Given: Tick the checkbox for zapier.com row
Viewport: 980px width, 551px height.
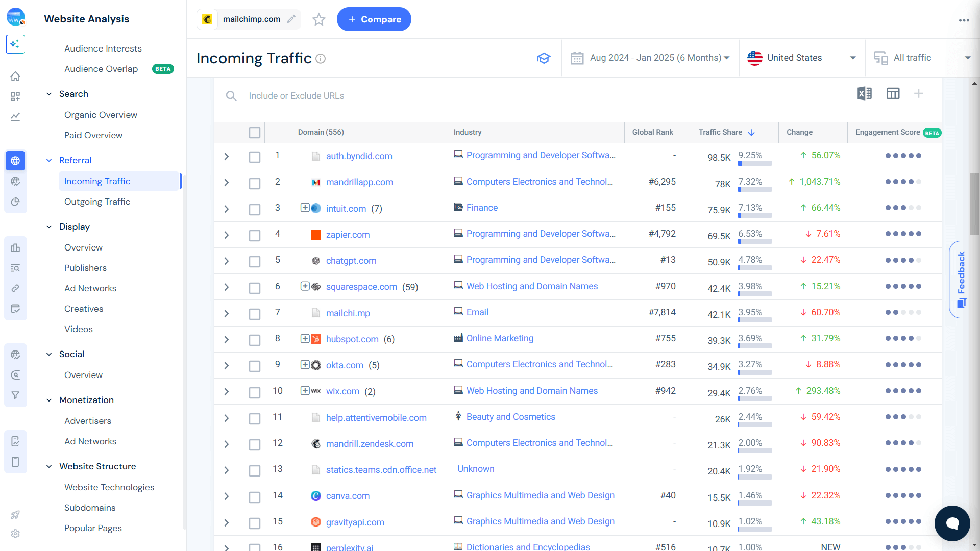Looking at the screenshot, I should pos(255,235).
